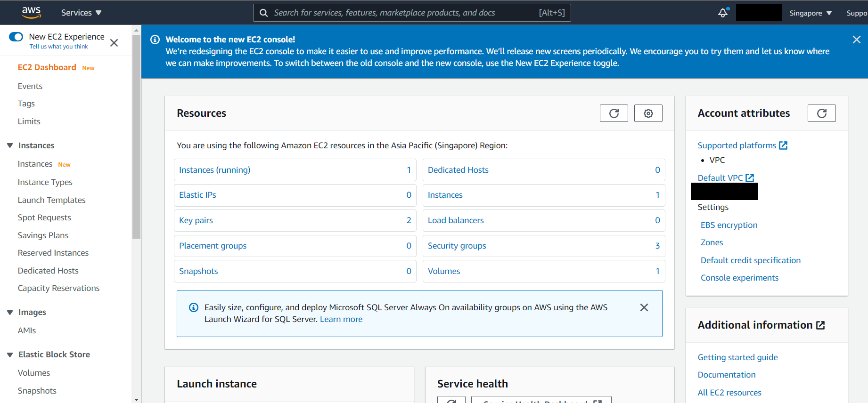Close the New EC2 Experience notice
868x403 pixels.
click(114, 43)
